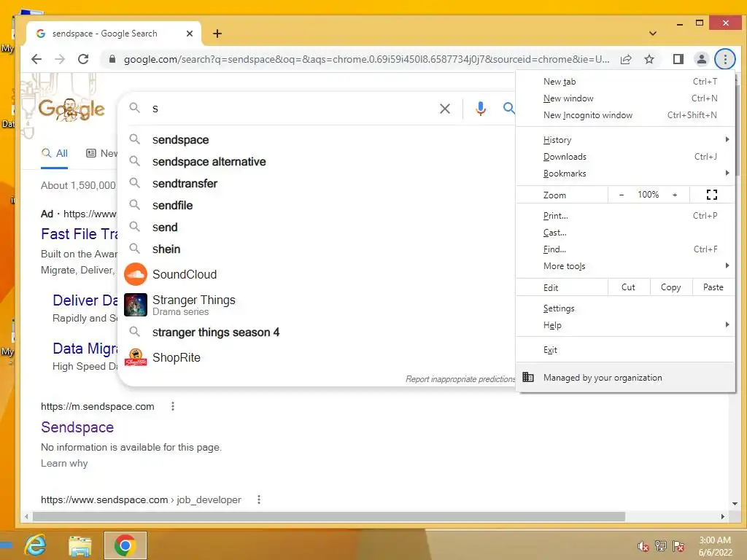Select Stranger Things drama series suggestion
The width and height of the screenshot is (747, 560).
[x=318, y=306]
